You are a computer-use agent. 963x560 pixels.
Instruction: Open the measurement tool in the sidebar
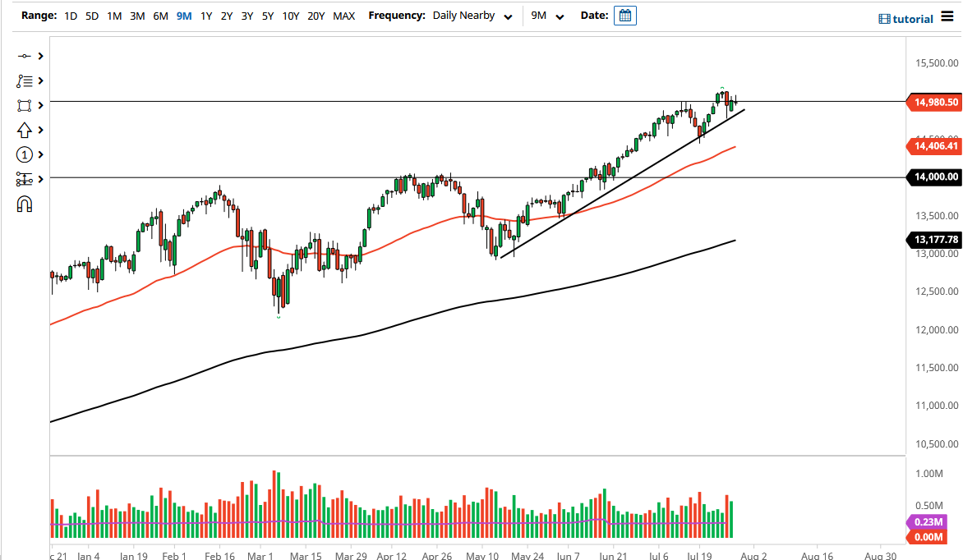(x=25, y=179)
